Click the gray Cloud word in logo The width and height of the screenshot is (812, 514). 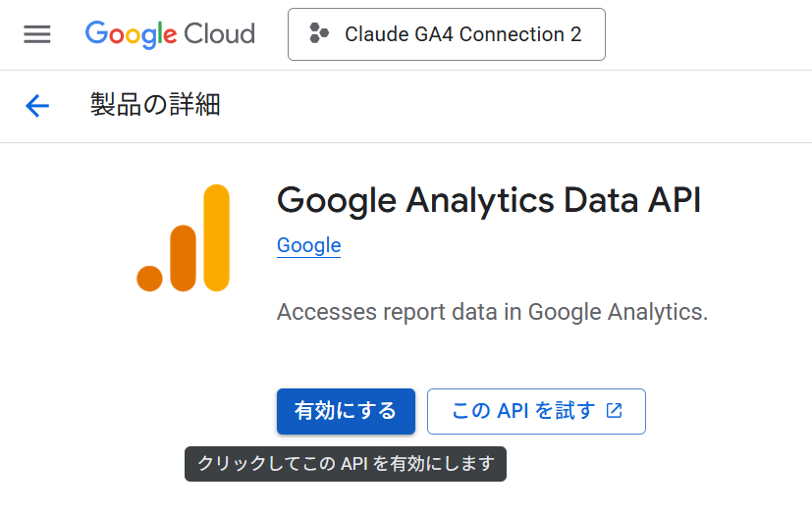pos(219,33)
